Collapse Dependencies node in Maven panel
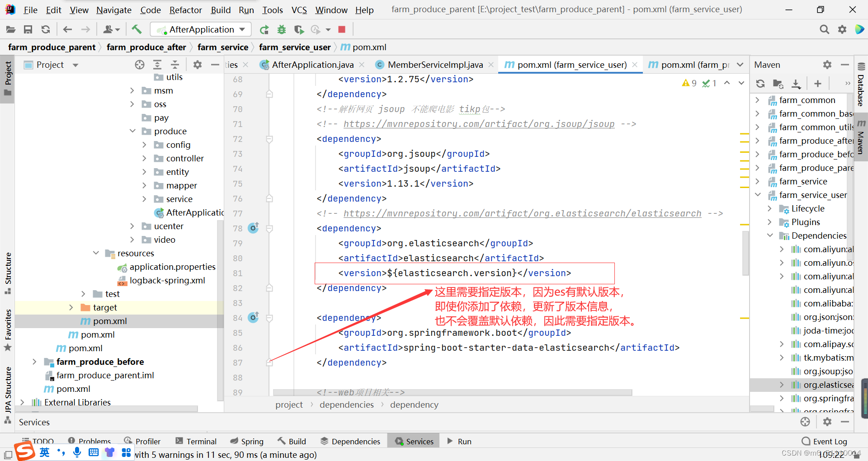Image resolution: width=868 pixels, height=461 pixels. [x=770, y=235]
